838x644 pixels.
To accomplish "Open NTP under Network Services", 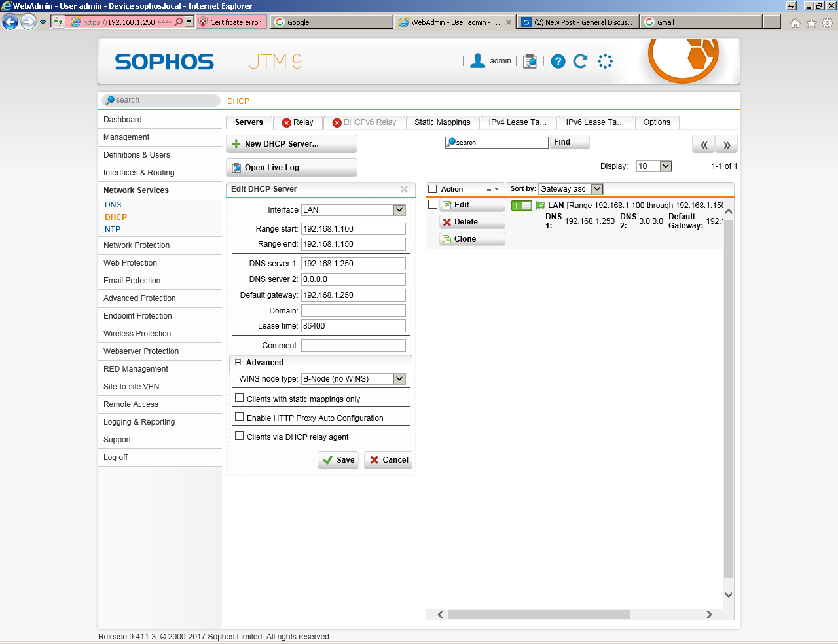I will [x=113, y=230].
